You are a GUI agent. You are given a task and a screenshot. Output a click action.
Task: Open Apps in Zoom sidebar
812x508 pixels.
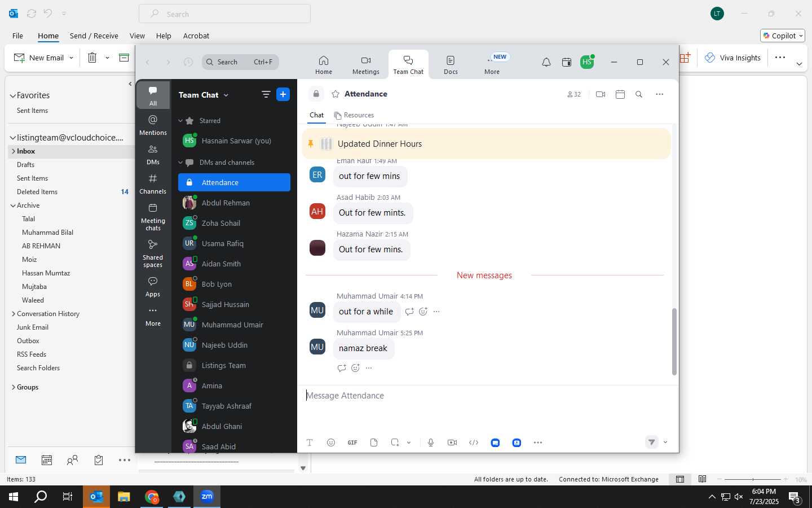[x=153, y=286]
